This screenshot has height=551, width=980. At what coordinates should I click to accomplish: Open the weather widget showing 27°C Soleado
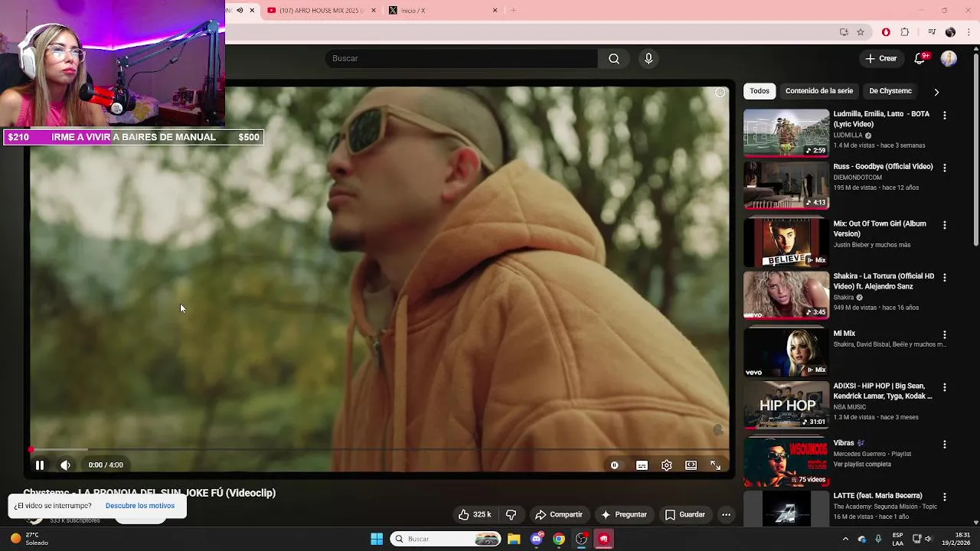(x=29, y=539)
